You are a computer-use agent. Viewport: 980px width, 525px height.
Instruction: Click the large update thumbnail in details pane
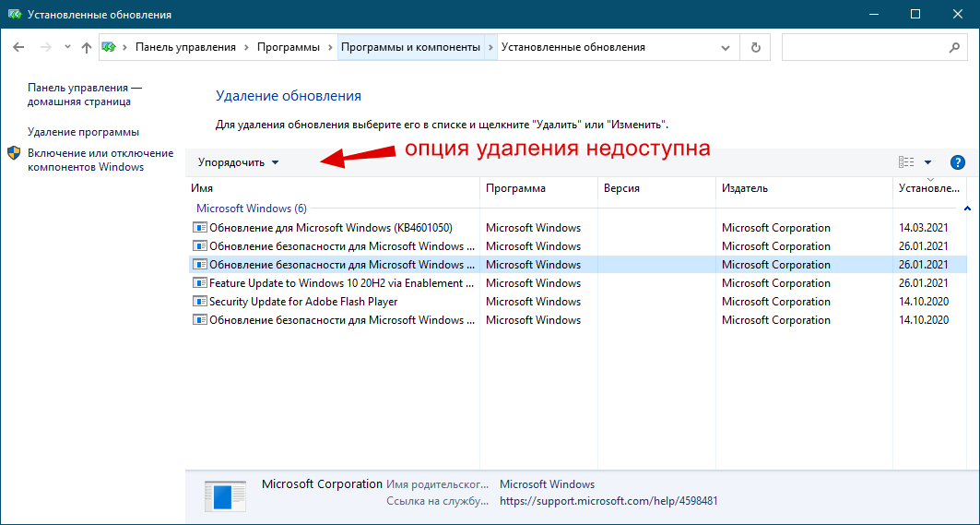click(x=225, y=496)
